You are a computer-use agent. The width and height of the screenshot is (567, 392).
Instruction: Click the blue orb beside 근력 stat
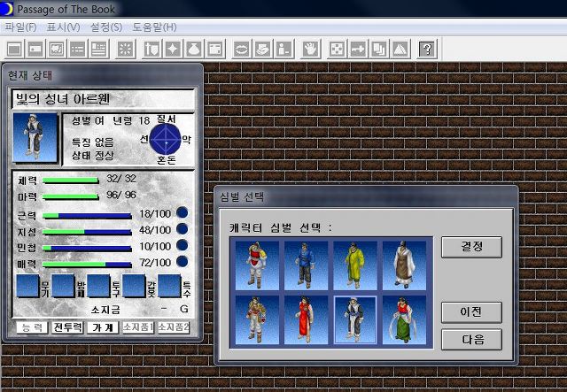(182, 213)
